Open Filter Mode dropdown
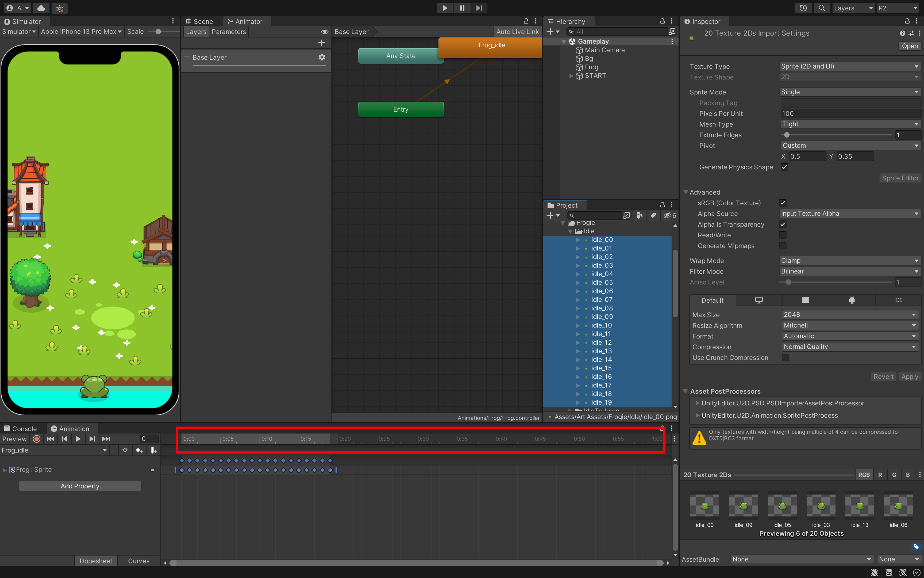Screen dimensions: 924x578 pos(850,271)
